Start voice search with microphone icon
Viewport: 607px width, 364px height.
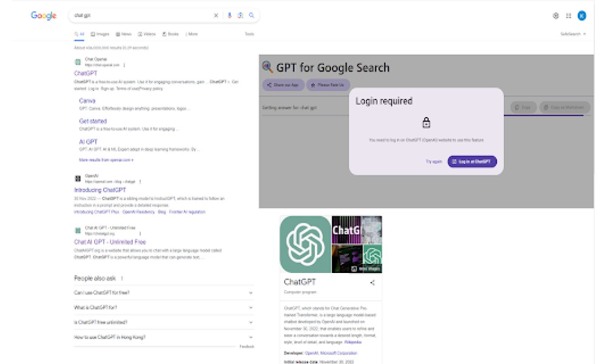229,16
